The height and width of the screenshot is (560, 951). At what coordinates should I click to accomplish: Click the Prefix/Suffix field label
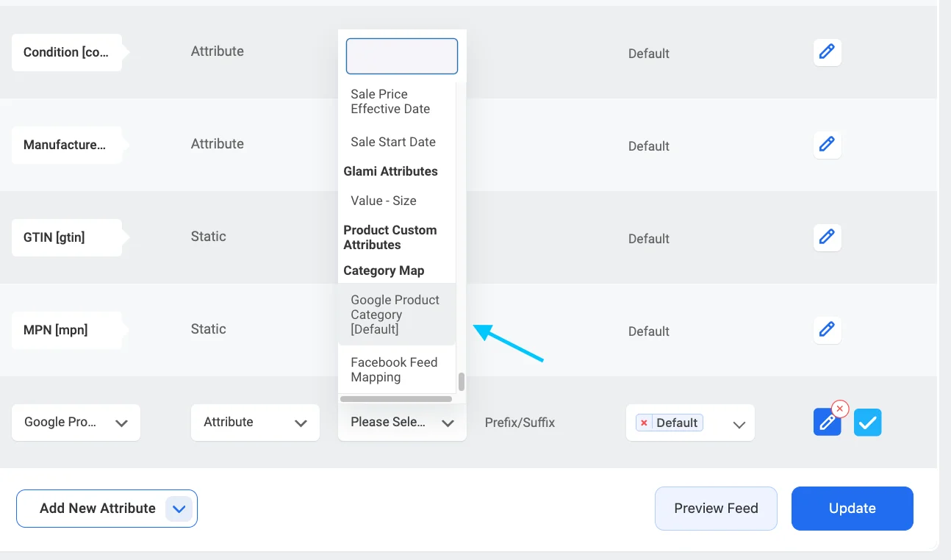[x=520, y=423]
